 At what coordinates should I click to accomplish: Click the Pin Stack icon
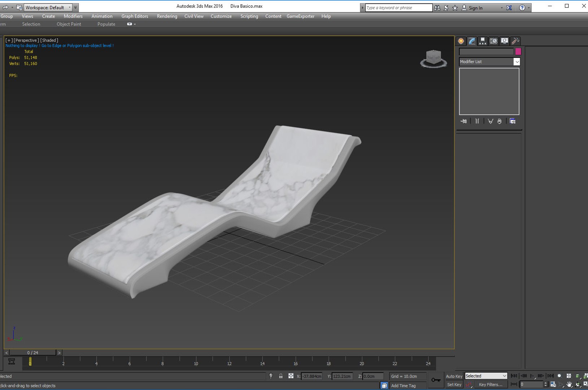464,121
